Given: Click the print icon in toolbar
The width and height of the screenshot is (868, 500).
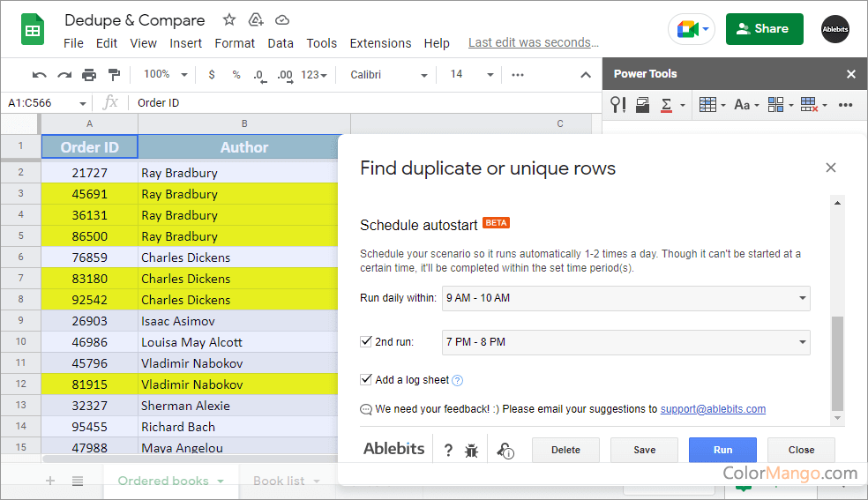Looking at the screenshot, I should pos(89,75).
